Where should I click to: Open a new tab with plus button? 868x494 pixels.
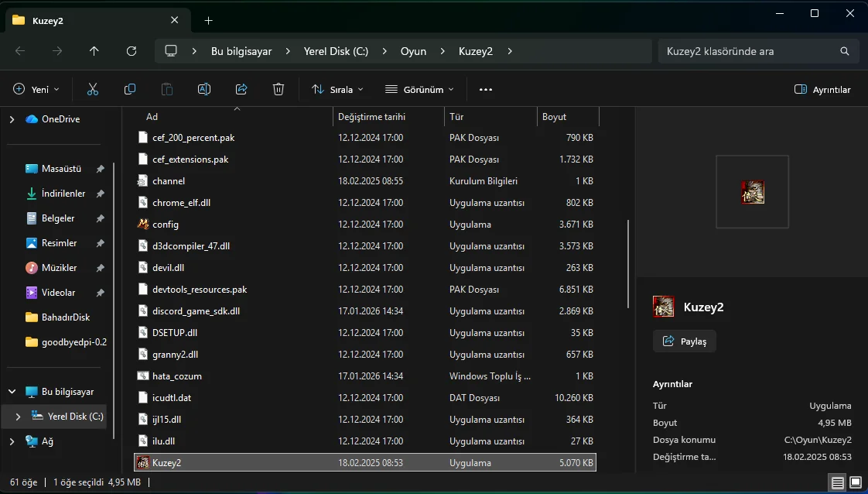tap(208, 21)
